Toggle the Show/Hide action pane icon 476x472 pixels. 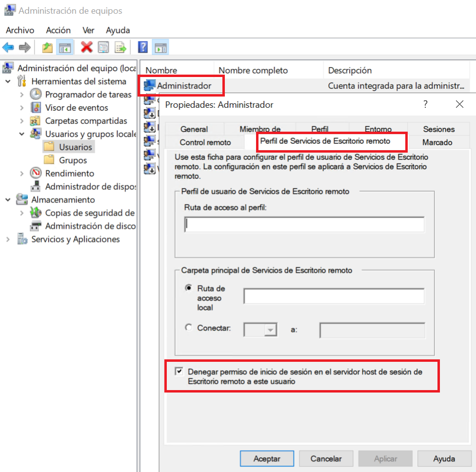pyautogui.click(x=160, y=47)
